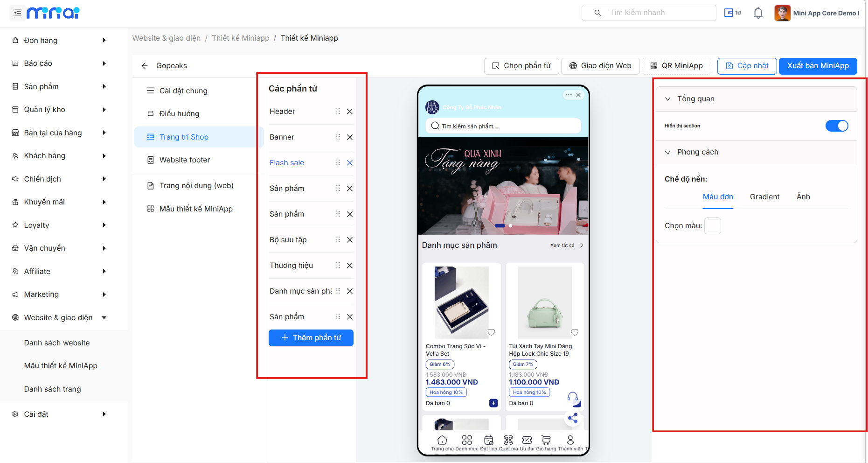The width and height of the screenshot is (868, 463).
Task: Click the drag handle of Flash sale row
Action: (x=338, y=163)
